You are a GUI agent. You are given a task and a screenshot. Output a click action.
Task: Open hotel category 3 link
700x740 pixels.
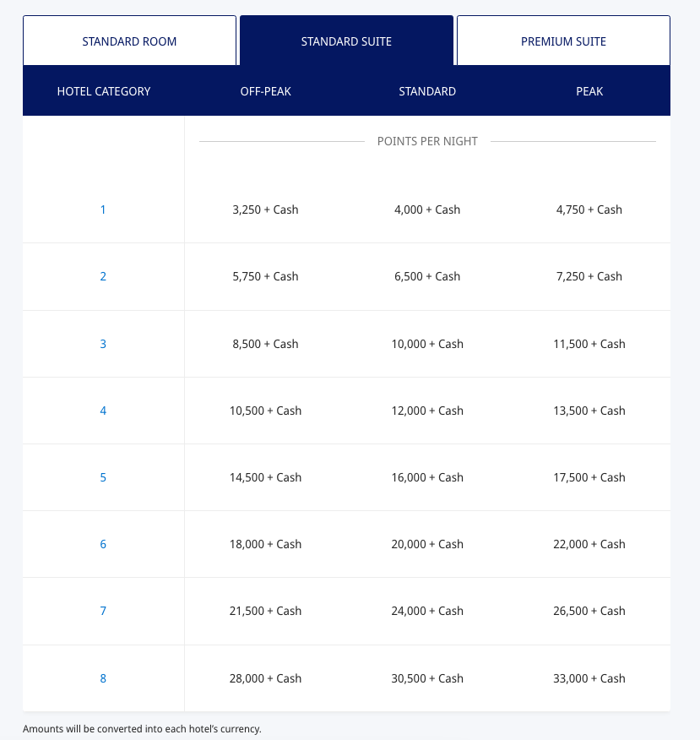(103, 344)
